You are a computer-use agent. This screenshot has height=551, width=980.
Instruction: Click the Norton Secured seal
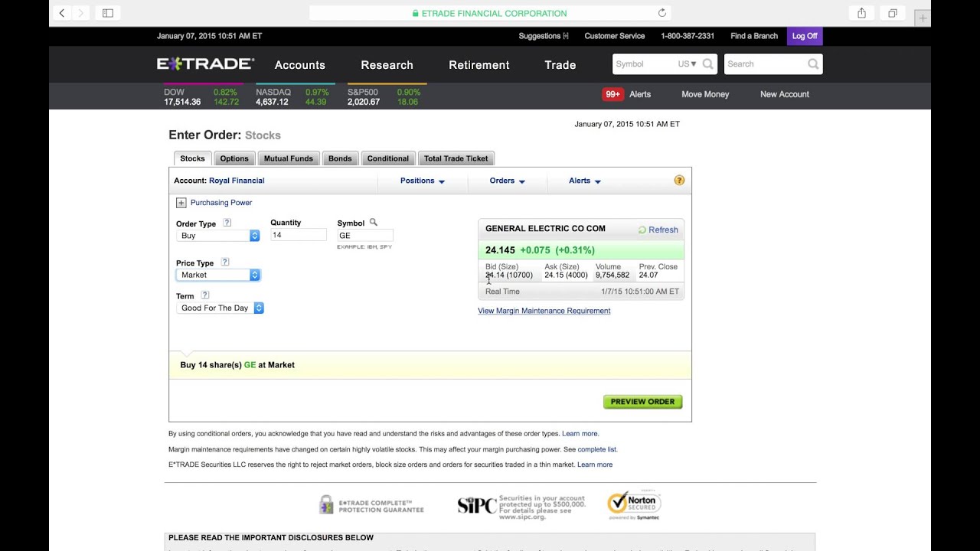click(x=634, y=505)
